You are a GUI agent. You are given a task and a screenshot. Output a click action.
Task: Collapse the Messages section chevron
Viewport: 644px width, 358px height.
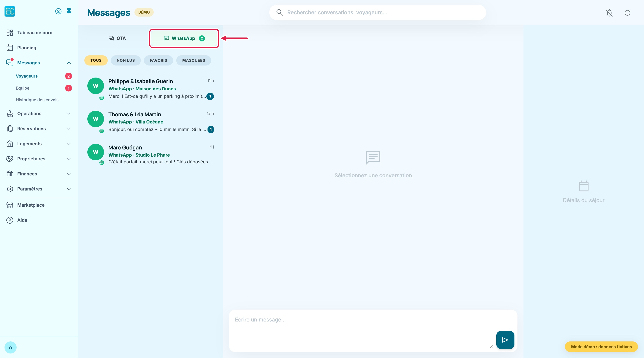pos(69,63)
